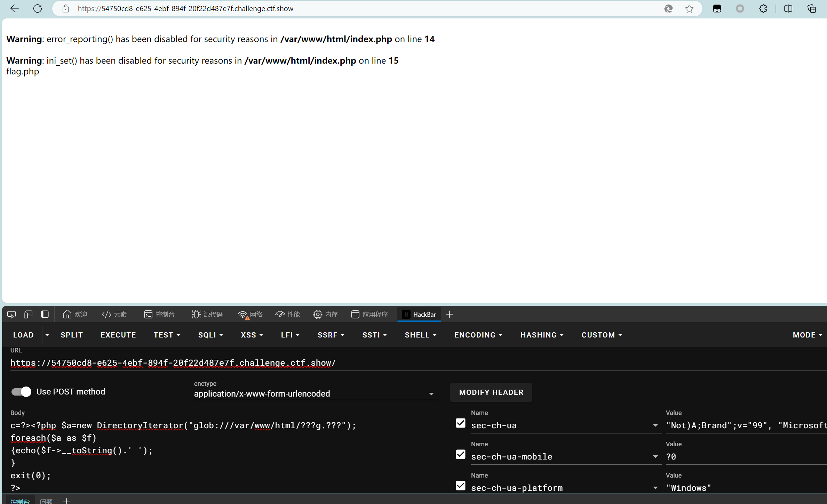Image resolution: width=827 pixels, height=504 pixels.
Task: Click the MODIFY HEADER button
Action: 491,392
